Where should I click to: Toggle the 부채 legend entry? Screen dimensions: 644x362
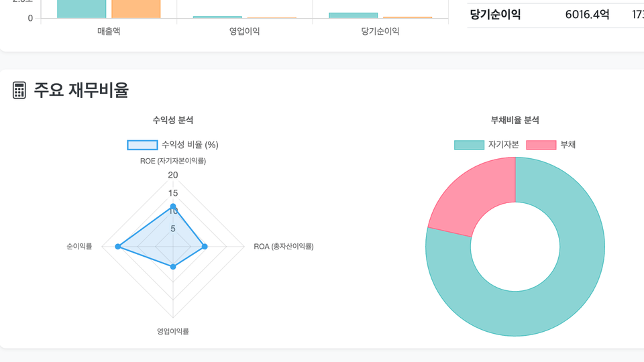551,145
